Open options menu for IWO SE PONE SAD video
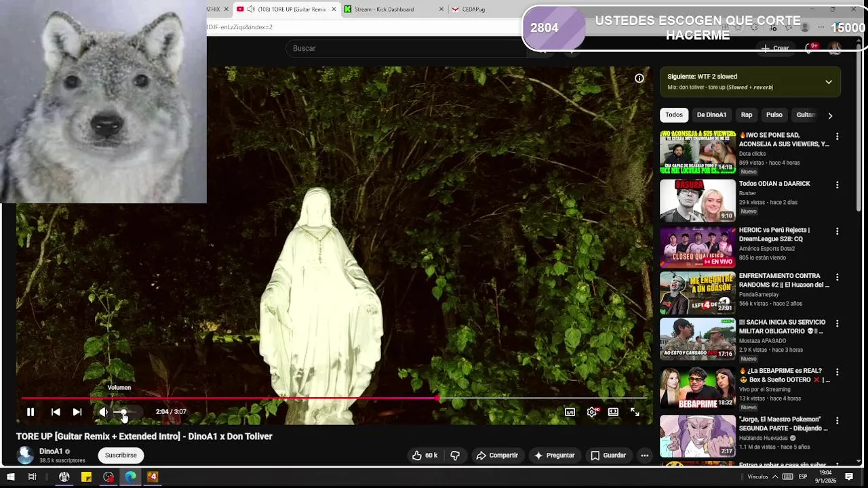 tap(837, 136)
